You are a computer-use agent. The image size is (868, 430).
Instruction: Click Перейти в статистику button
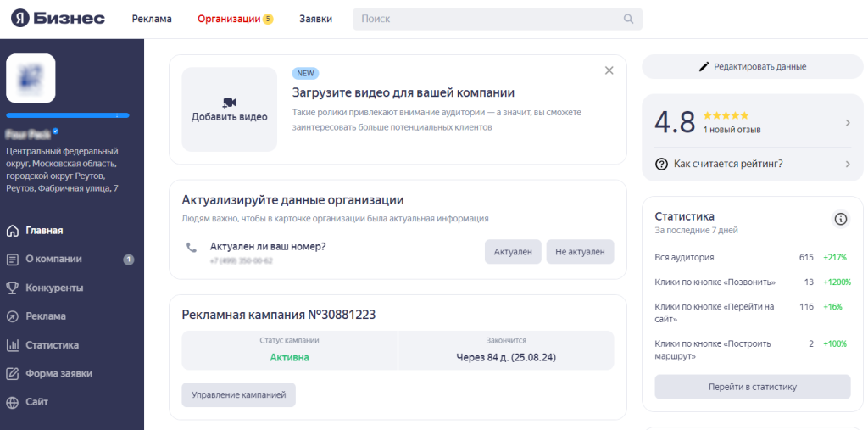pyautogui.click(x=753, y=387)
